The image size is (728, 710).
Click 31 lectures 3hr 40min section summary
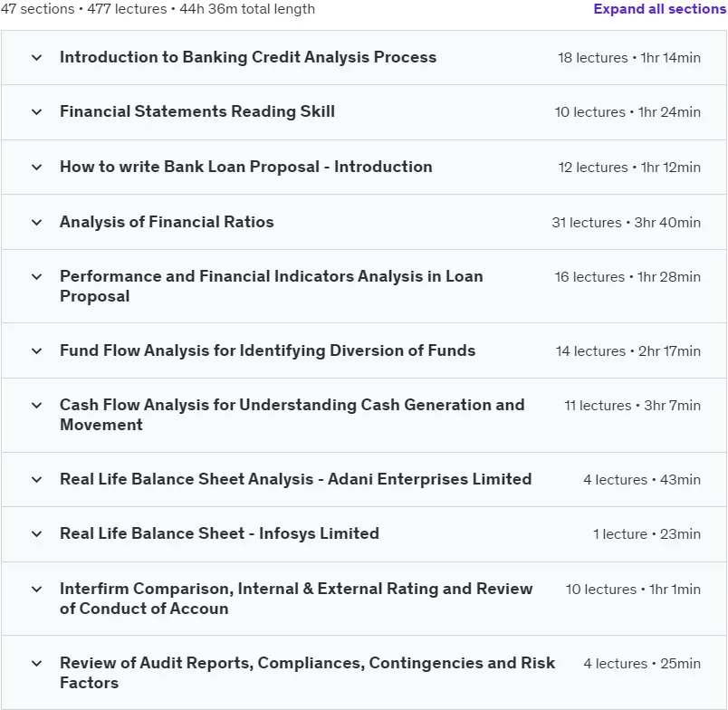(626, 223)
